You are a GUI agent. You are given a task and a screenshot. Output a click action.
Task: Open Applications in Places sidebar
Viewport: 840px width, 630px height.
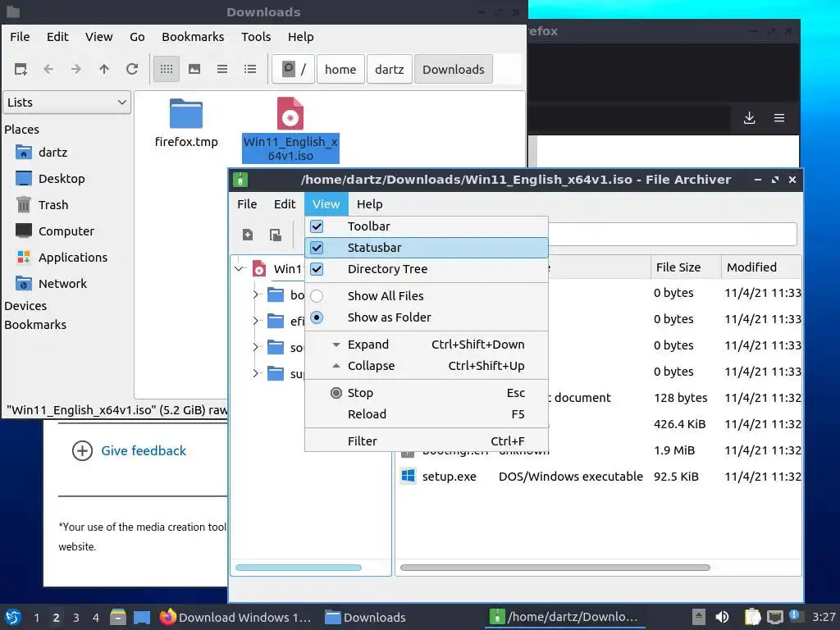pyautogui.click(x=61, y=258)
